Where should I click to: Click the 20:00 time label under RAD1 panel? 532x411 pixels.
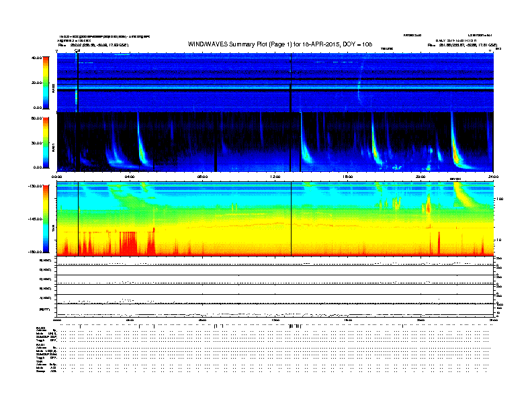pos(420,177)
